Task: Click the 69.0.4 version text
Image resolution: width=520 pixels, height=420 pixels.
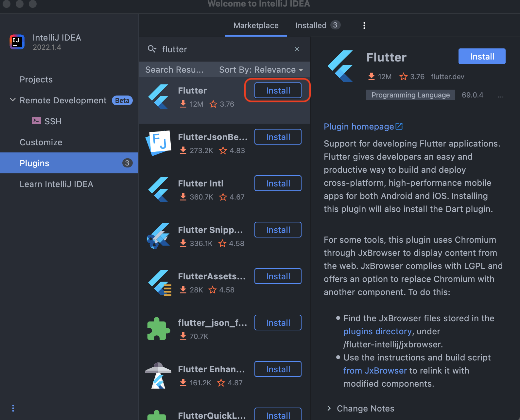Action: point(472,95)
